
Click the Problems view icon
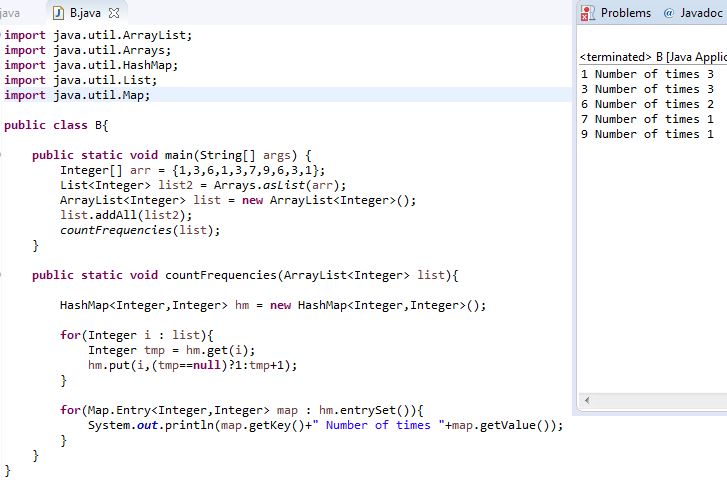tap(587, 13)
